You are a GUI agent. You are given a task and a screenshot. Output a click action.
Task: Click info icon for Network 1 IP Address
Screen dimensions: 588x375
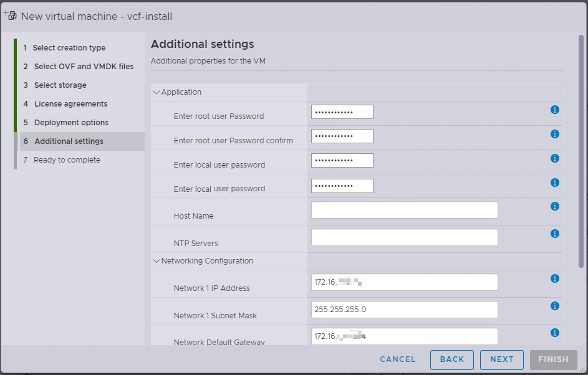[x=554, y=278]
